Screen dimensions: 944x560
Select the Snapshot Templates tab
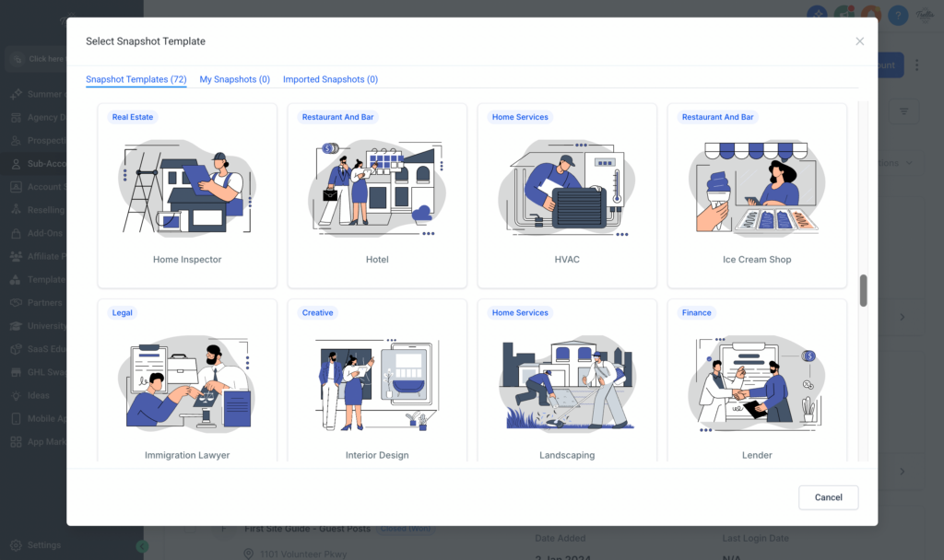point(136,79)
